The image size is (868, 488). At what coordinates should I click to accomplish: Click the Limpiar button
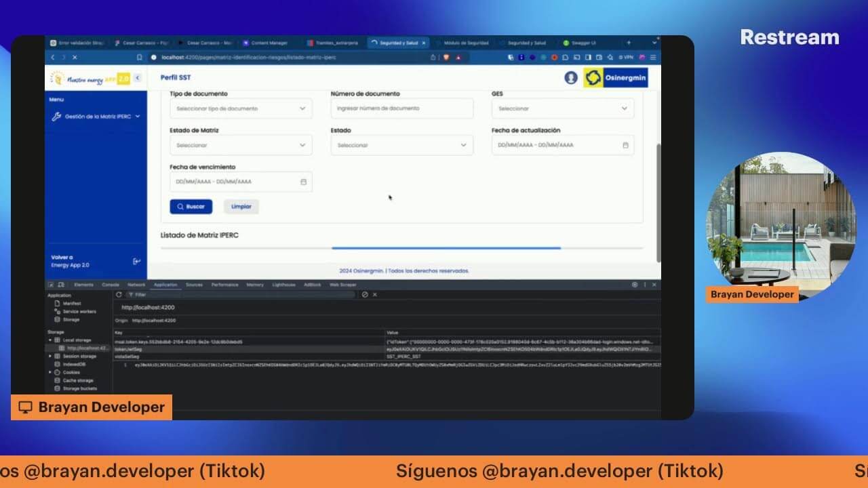(x=241, y=206)
